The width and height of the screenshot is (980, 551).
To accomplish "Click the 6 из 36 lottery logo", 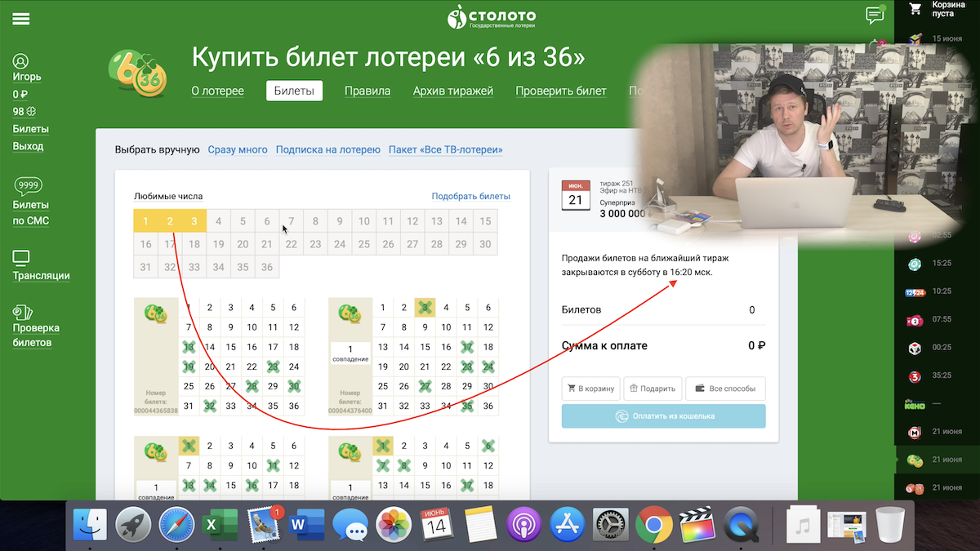I will [137, 73].
